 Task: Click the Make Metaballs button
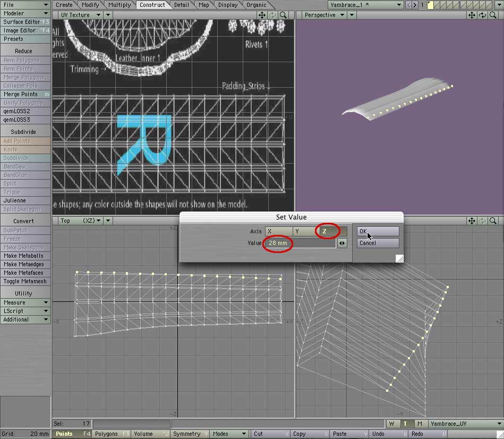click(x=25, y=256)
